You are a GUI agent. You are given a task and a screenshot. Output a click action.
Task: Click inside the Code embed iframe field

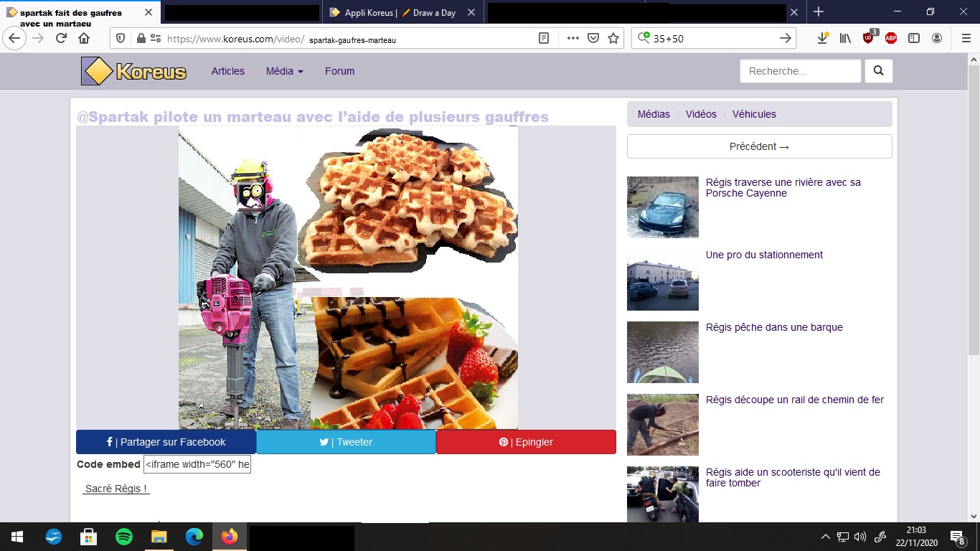point(197,464)
